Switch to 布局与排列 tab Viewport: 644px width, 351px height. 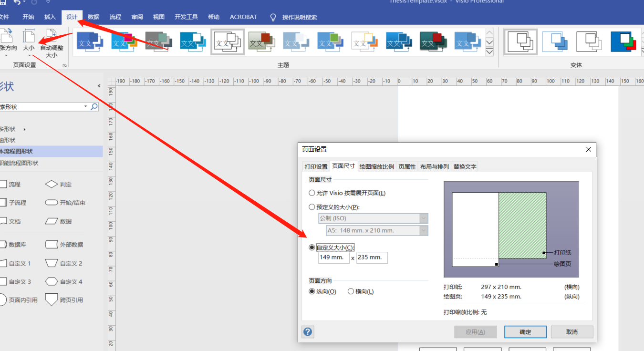[435, 166]
